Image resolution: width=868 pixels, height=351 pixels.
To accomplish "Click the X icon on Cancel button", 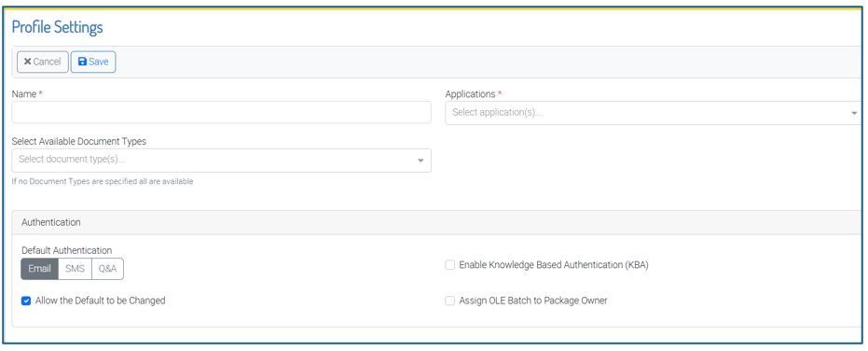I will point(27,63).
